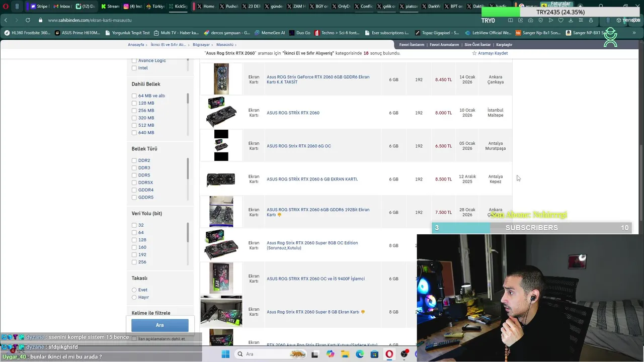Screen dimensions: 644x362
Task: Check the 512 MB memory checkbox
Action: coord(134,125)
